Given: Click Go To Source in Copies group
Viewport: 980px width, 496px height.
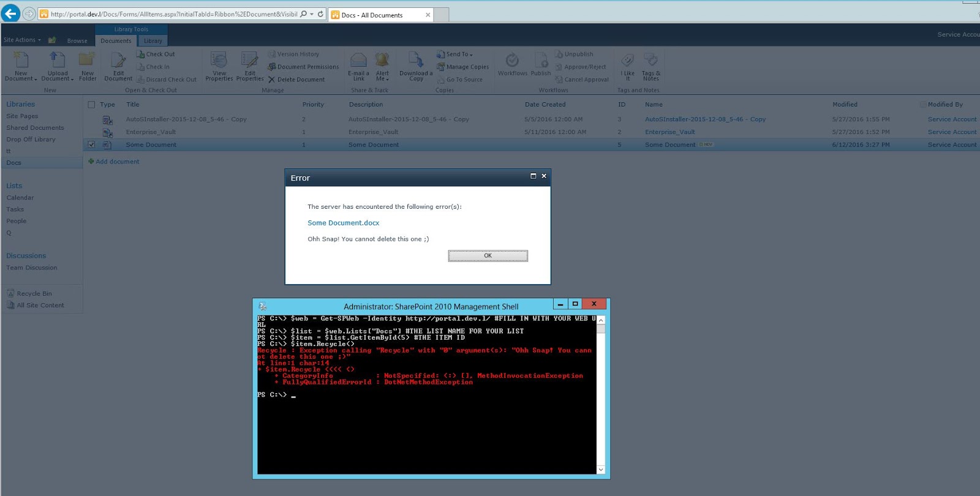Looking at the screenshot, I should pyautogui.click(x=459, y=80).
